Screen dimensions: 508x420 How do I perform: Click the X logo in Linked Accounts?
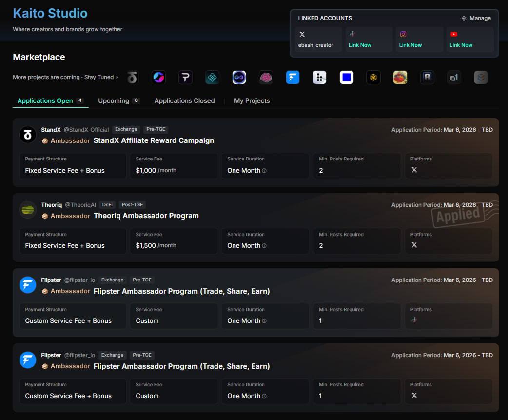tap(302, 34)
